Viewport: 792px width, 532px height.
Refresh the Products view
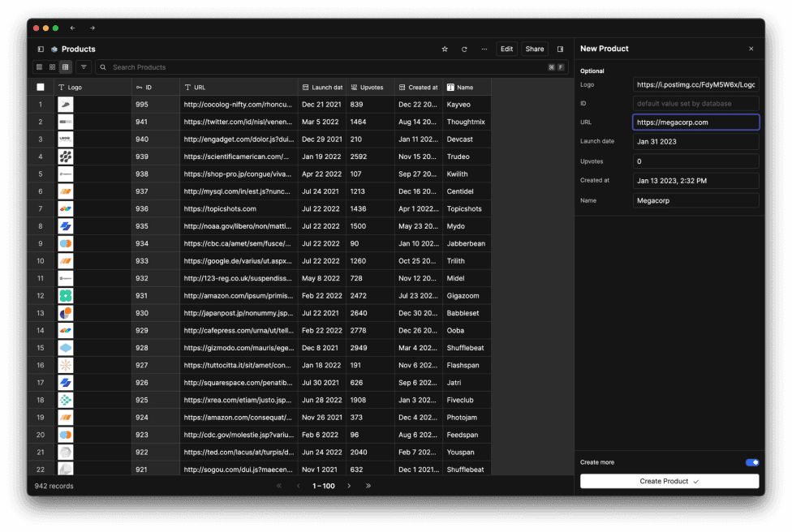point(464,49)
